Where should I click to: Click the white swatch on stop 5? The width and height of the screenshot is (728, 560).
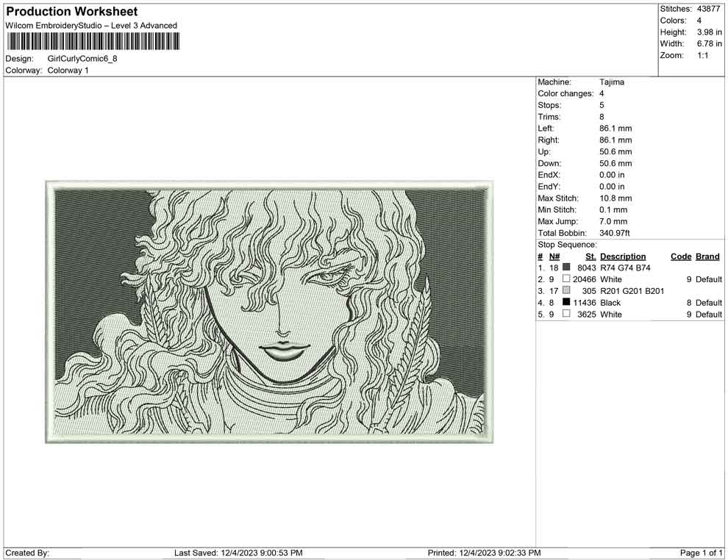pos(566,314)
